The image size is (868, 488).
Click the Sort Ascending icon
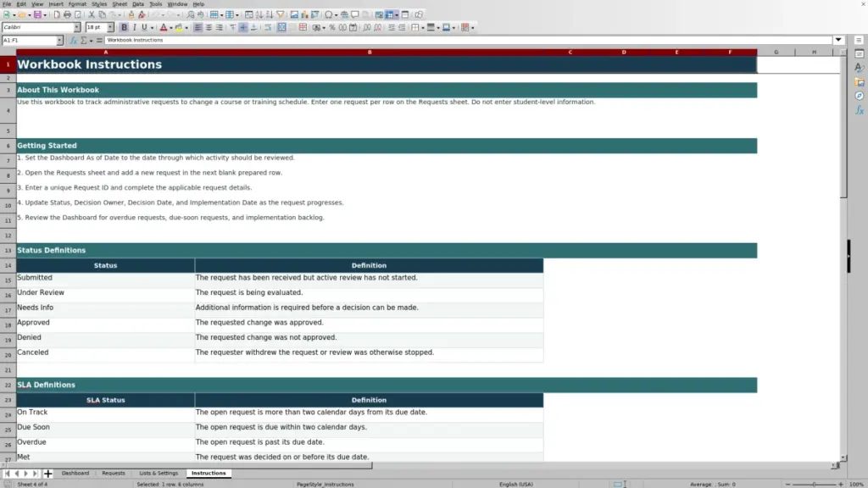(x=259, y=14)
